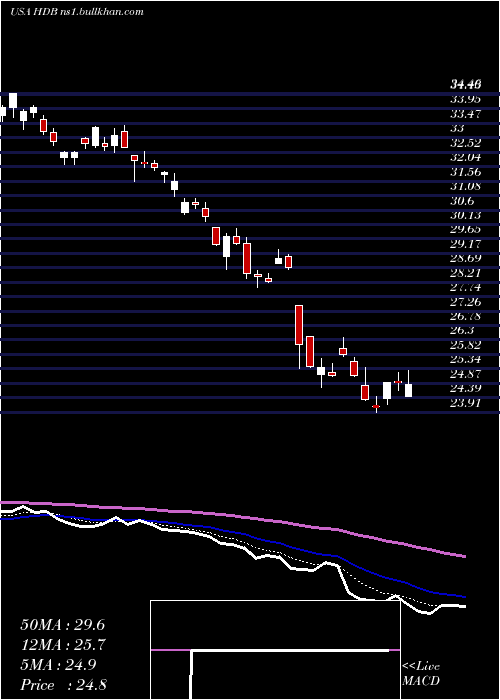
Task: Click the 30.6 price level label
Action: (x=461, y=201)
